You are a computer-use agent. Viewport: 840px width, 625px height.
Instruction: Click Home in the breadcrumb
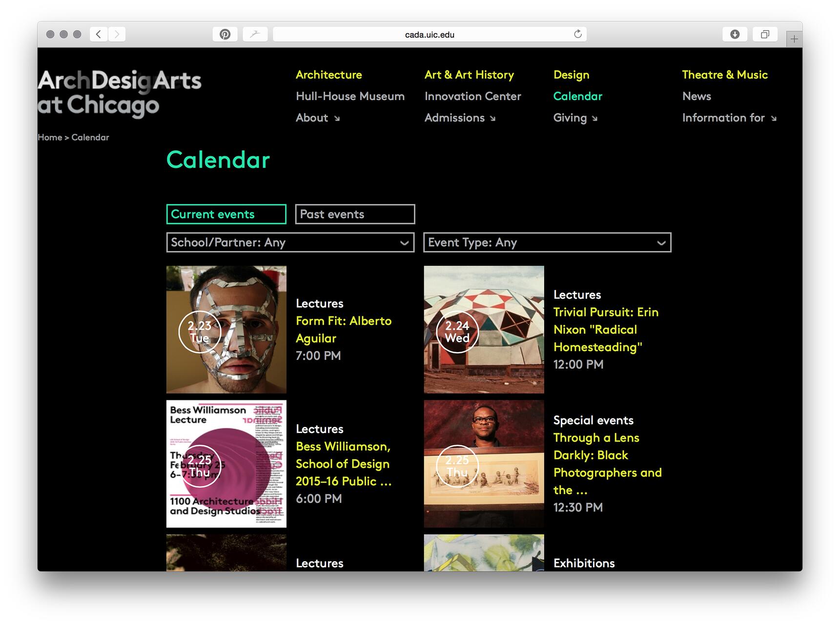pyautogui.click(x=50, y=137)
